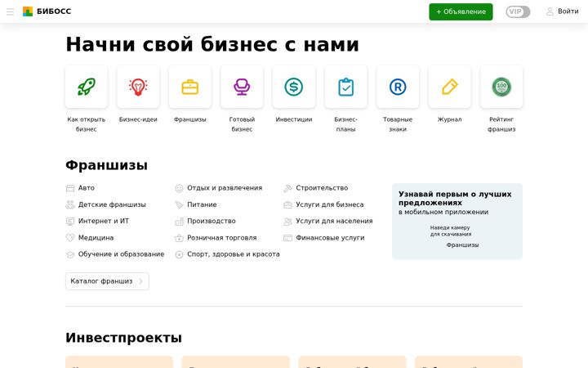Open the Услуги для бизнеса category
This screenshot has width=588, height=368.
(x=330, y=204)
